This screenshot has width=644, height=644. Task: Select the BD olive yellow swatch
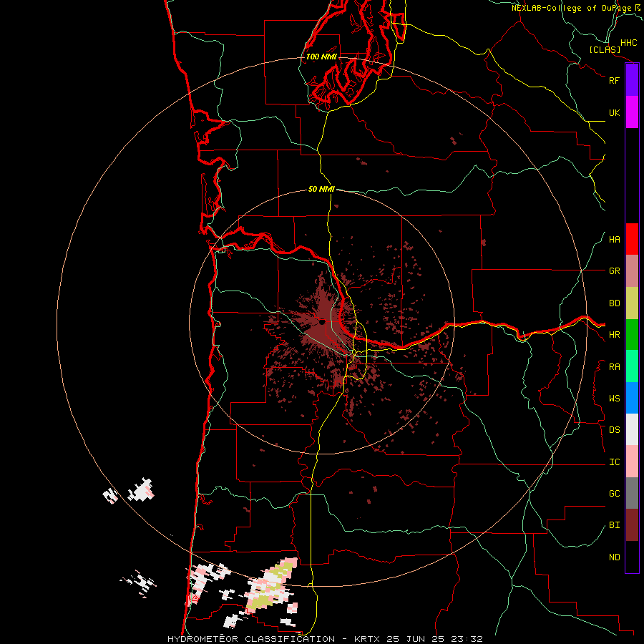click(x=632, y=303)
